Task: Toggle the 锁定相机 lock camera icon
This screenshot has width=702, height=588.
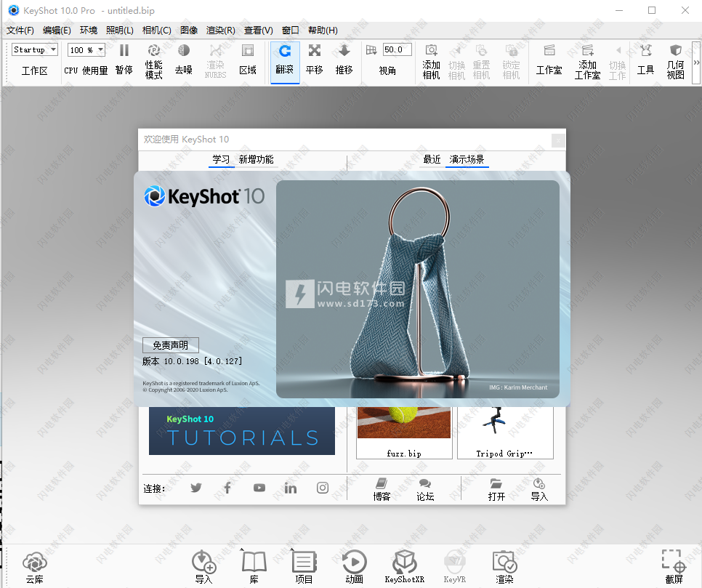Action: [511, 62]
